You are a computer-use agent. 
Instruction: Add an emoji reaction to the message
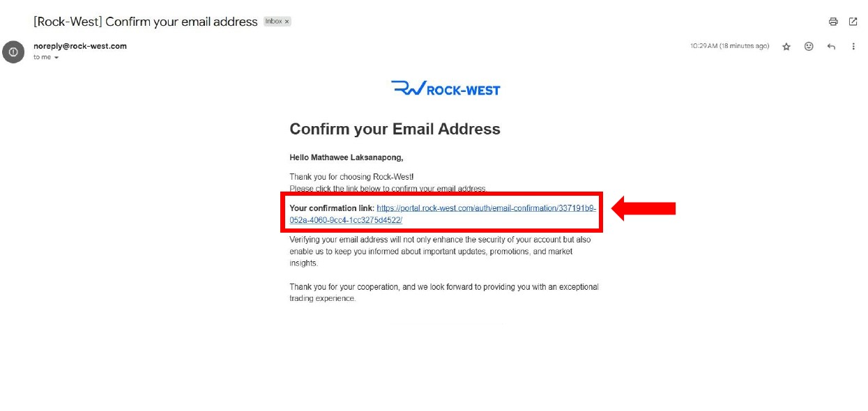pos(809,47)
